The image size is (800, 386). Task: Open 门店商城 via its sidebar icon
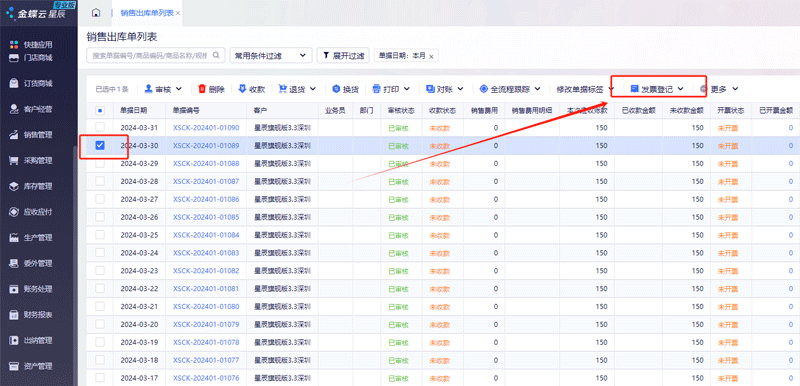[15, 57]
